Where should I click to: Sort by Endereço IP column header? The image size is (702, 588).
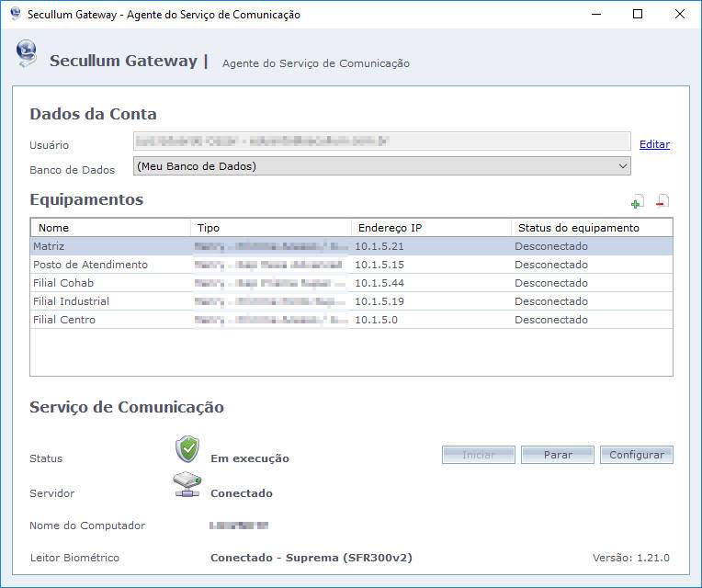tap(431, 228)
